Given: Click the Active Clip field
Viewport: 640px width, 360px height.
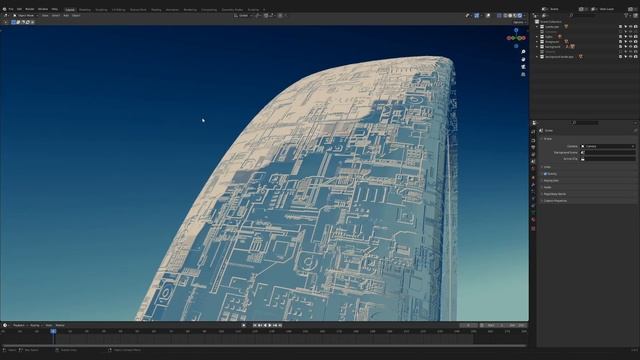Looking at the screenshot, I should coord(608,159).
